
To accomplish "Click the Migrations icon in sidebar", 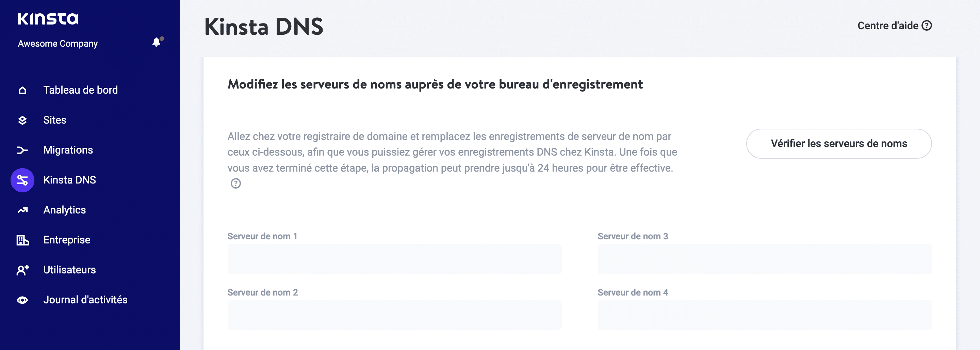I will tap(22, 150).
